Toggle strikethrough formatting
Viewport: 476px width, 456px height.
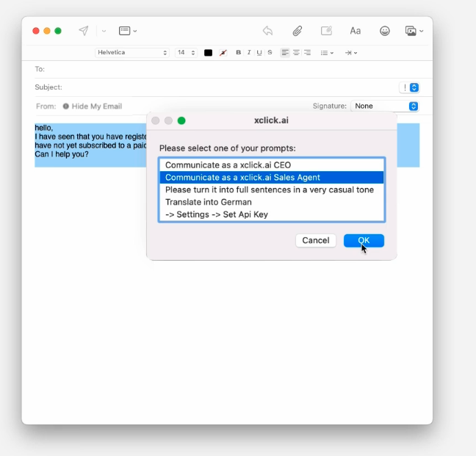pos(270,52)
